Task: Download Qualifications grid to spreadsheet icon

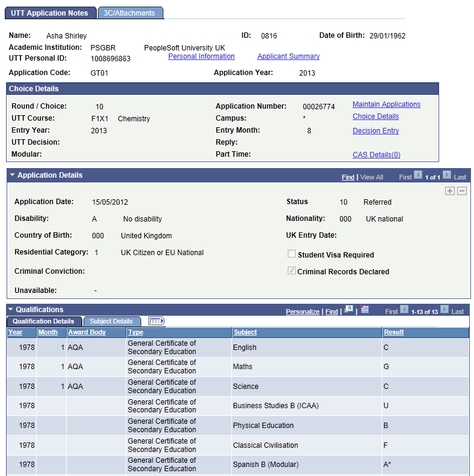Action: pos(364,309)
